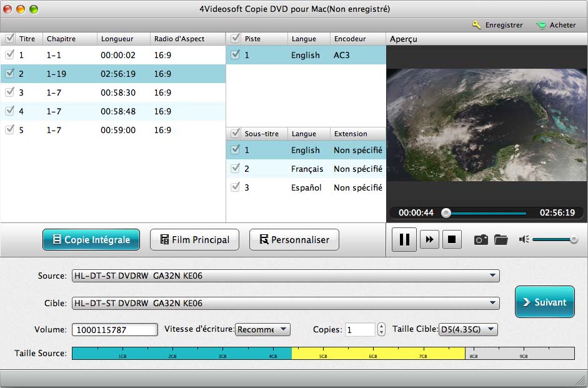The width and height of the screenshot is (588, 388).
Task: Toggle the Français subtitle checkbox
Action: coord(235,169)
